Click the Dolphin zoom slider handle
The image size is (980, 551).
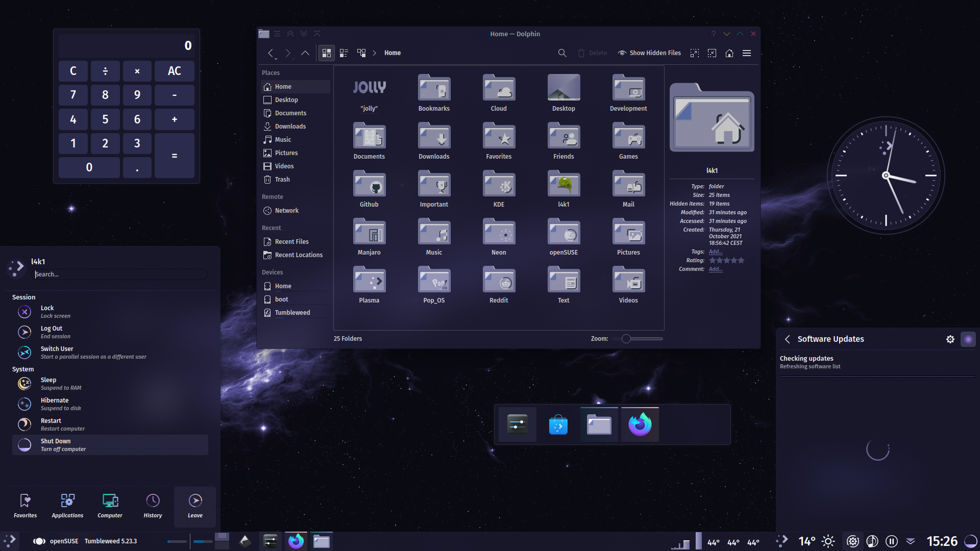pyautogui.click(x=626, y=339)
